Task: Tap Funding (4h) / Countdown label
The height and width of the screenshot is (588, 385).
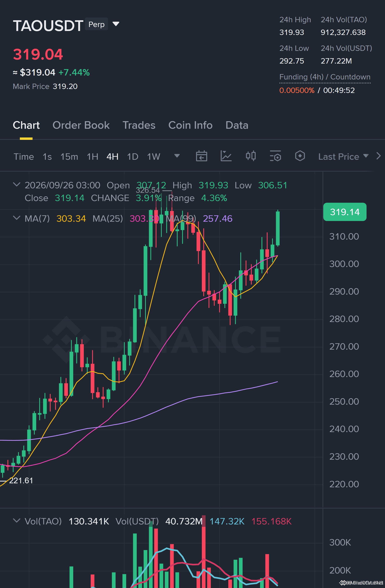Action: pos(325,77)
